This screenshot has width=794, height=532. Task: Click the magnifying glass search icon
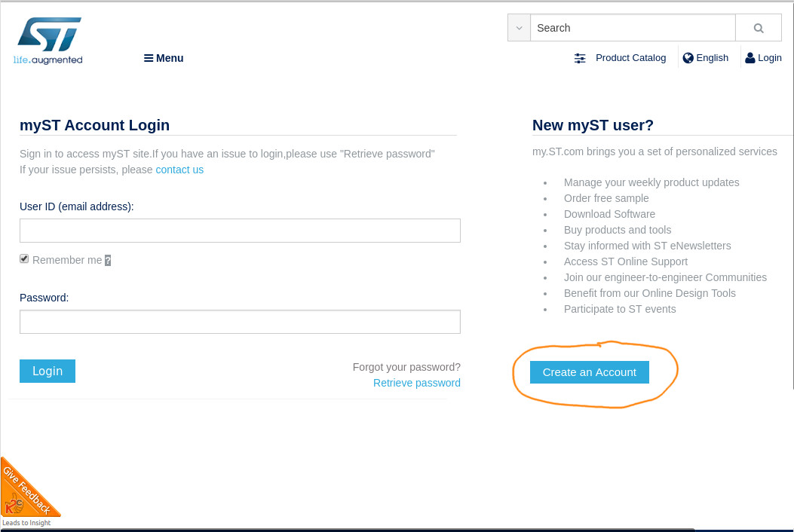pyautogui.click(x=758, y=28)
